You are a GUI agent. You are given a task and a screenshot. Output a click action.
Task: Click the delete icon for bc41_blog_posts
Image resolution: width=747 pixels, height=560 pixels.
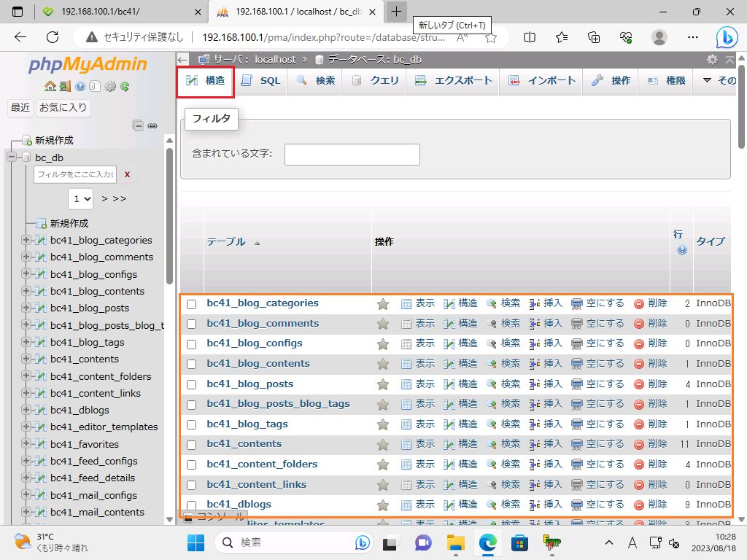click(639, 384)
